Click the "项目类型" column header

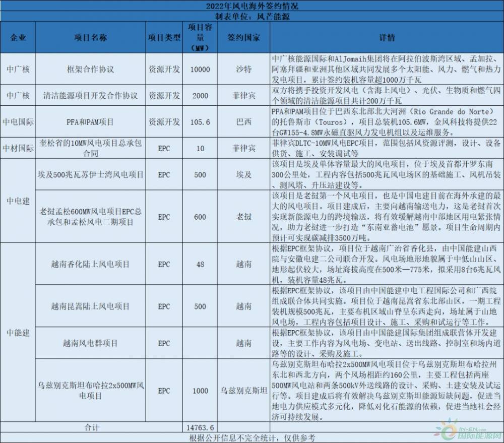(x=164, y=38)
